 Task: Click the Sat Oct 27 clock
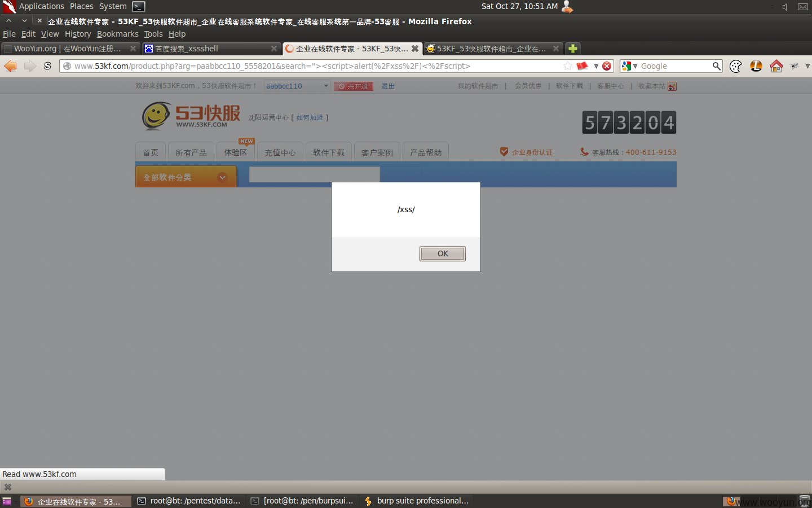519,6
